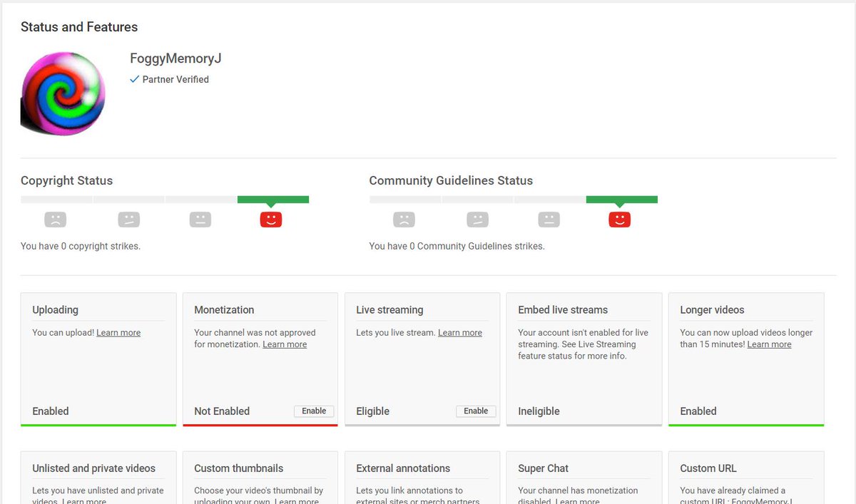Enable monetization with the Enable button
The width and height of the screenshot is (856, 504).
tap(314, 411)
